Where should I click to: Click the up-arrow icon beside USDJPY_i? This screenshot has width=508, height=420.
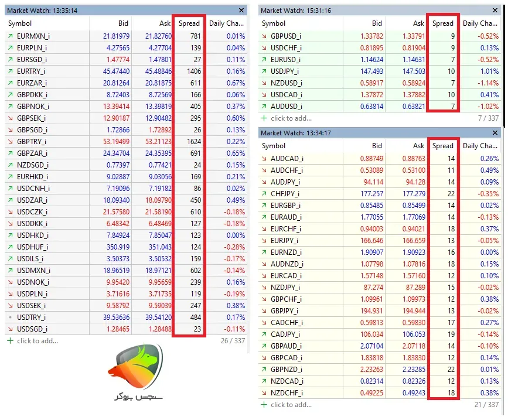point(264,71)
